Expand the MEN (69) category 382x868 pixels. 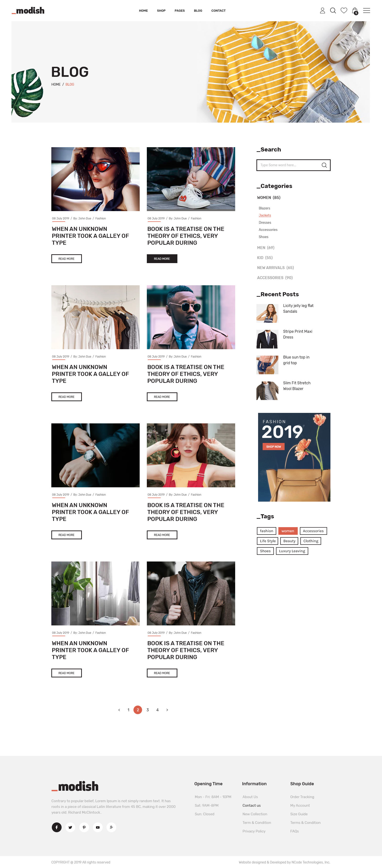click(266, 248)
